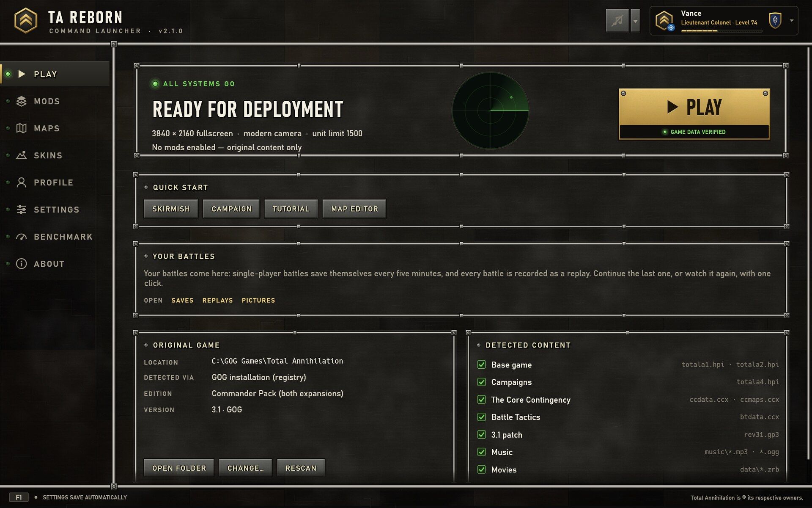
Task: Click the F1 help key badge
Action: click(19, 497)
